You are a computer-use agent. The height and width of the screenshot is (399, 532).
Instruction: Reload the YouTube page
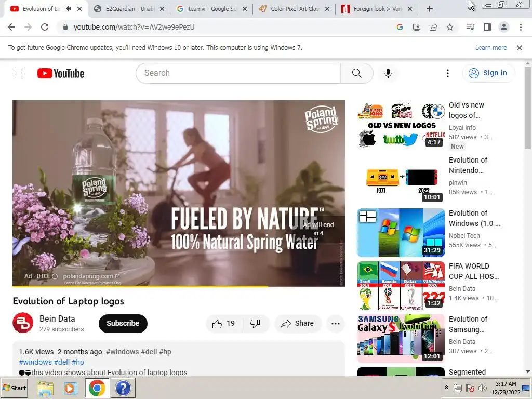pos(45,27)
